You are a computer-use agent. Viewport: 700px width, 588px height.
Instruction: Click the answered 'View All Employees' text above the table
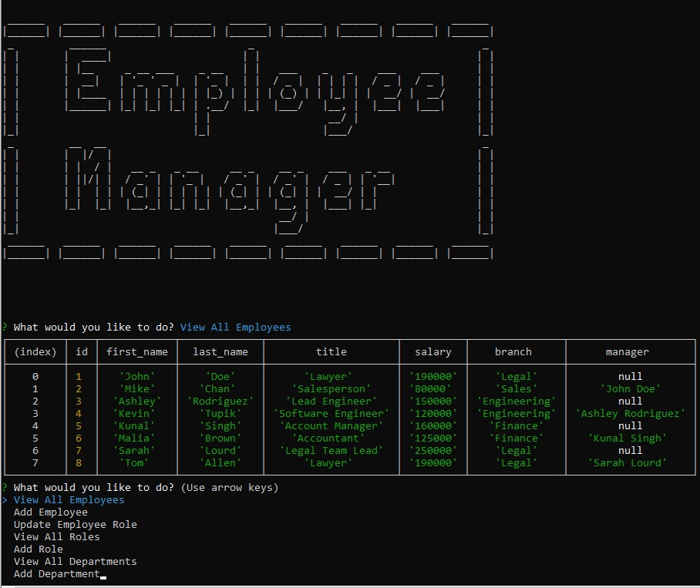point(235,328)
